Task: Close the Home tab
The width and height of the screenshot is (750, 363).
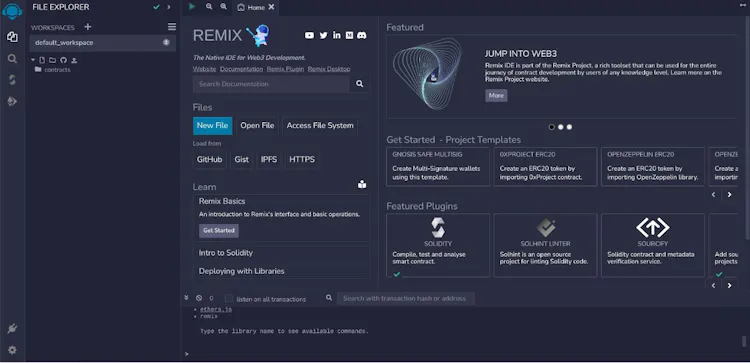Action: pyautogui.click(x=271, y=7)
